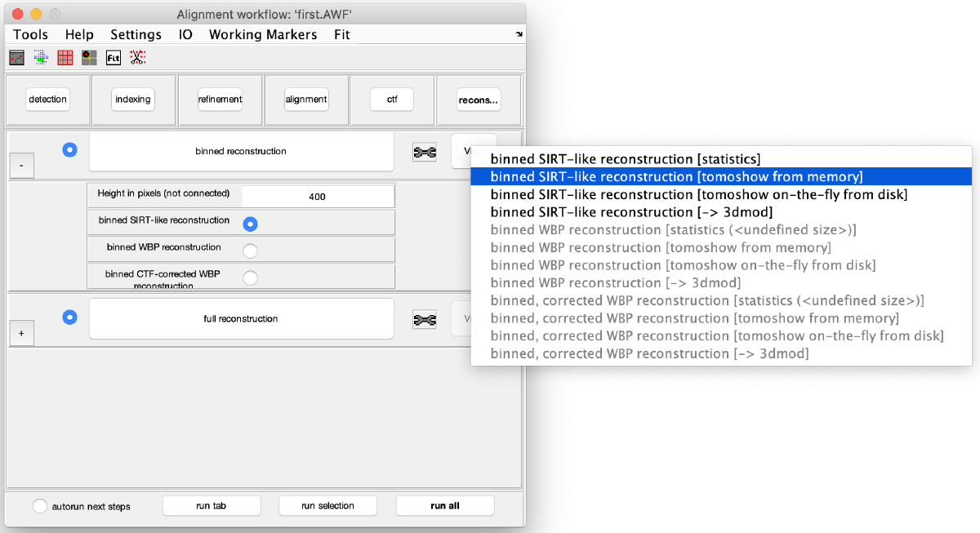The image size is (980, 533).
Task: Click the Height in pixels field
Action: coord(317,196)
